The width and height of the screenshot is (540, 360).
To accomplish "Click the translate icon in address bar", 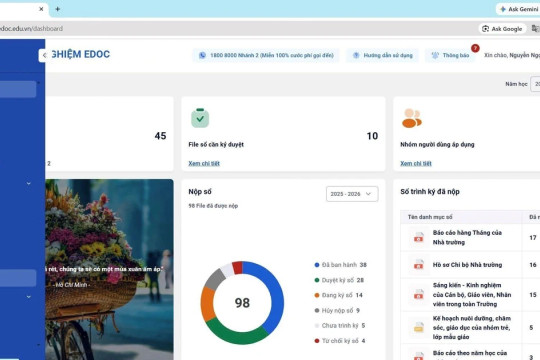I will [x=536, y=29].
